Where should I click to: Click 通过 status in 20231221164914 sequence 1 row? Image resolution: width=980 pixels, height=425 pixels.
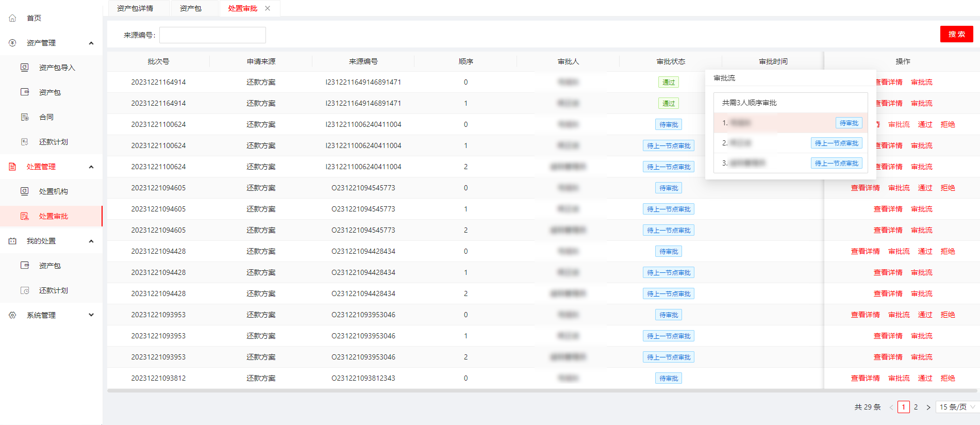click(x=669, y=103)
